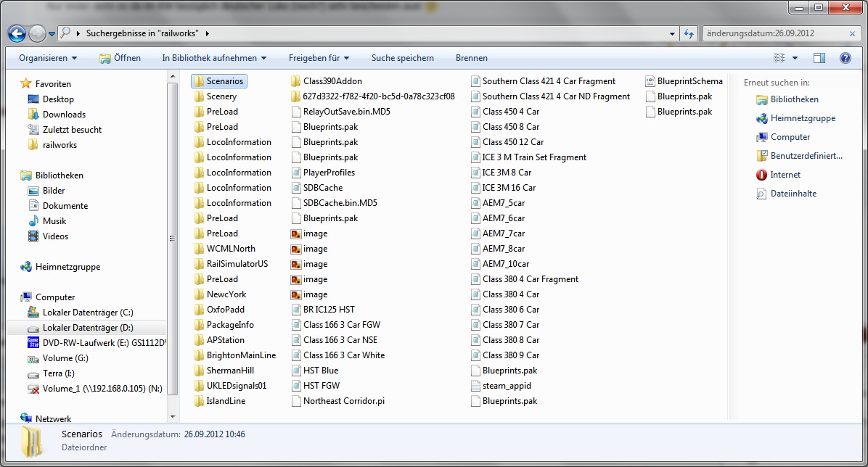Search again in Dateiinhalte

(x=793, y=194)
